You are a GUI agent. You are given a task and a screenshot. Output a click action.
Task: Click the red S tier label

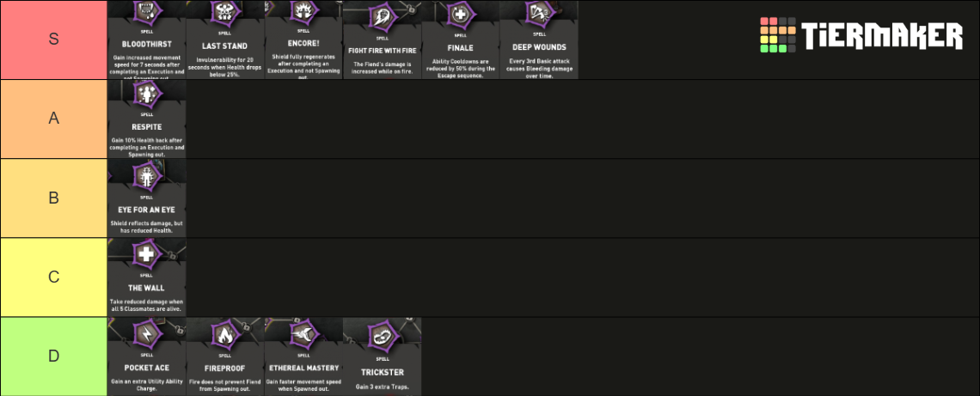pyautogui.click(x=54, y=40)
